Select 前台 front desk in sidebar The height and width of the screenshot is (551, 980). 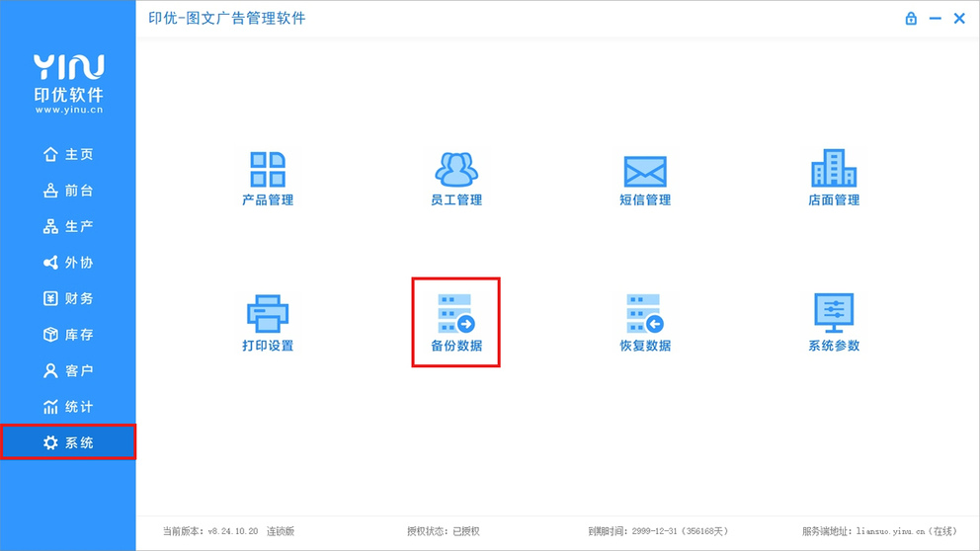[68, 191]
